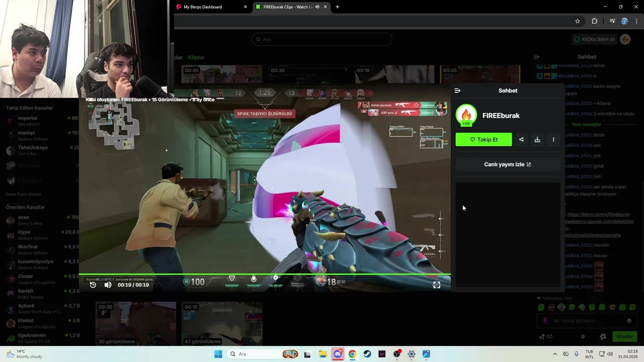Open Hype recommended channel
Image resolution: width=644 pixels, height=362 pixels.
40,235
